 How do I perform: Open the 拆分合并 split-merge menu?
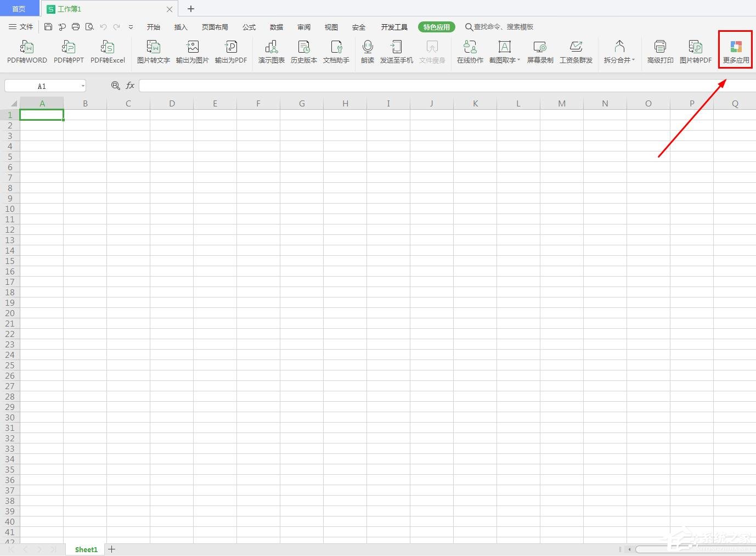point(619,52)
